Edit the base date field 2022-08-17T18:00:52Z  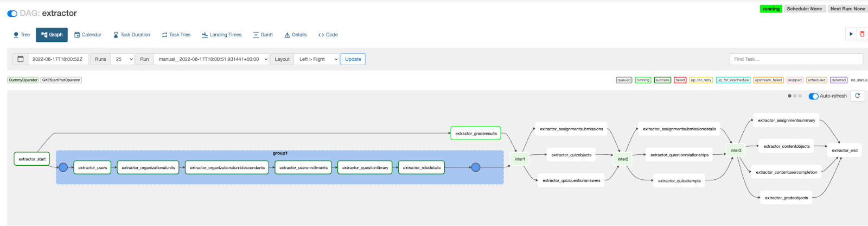point(58,59)
